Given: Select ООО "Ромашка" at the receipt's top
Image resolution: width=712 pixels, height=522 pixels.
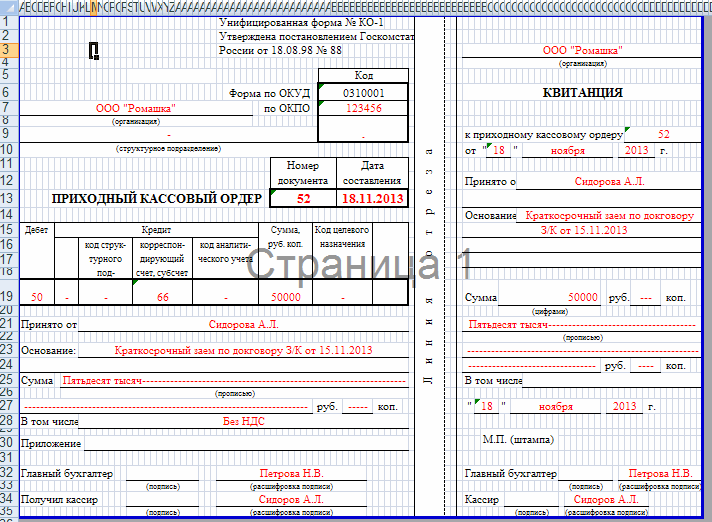Looking at the screenshot, I should [582, 50].
